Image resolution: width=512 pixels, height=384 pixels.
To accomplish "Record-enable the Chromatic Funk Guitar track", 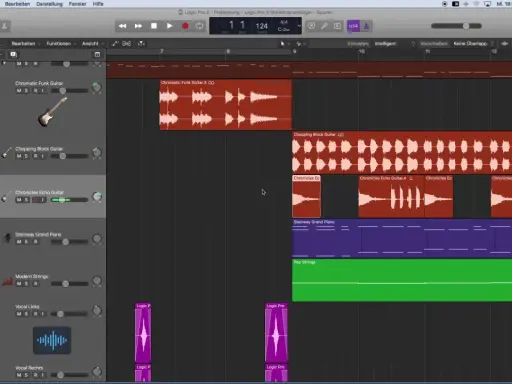I will (35, 91).
